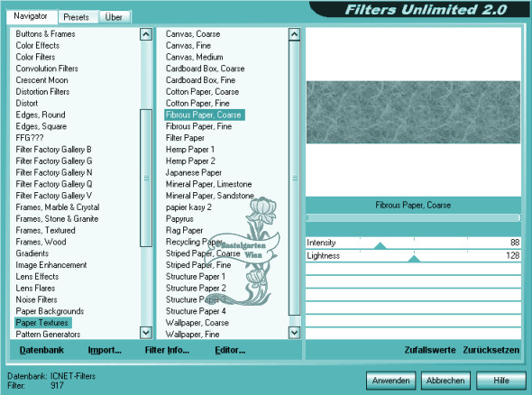Select the Navigator tab
Screen dimensions: 532x395
31,16
